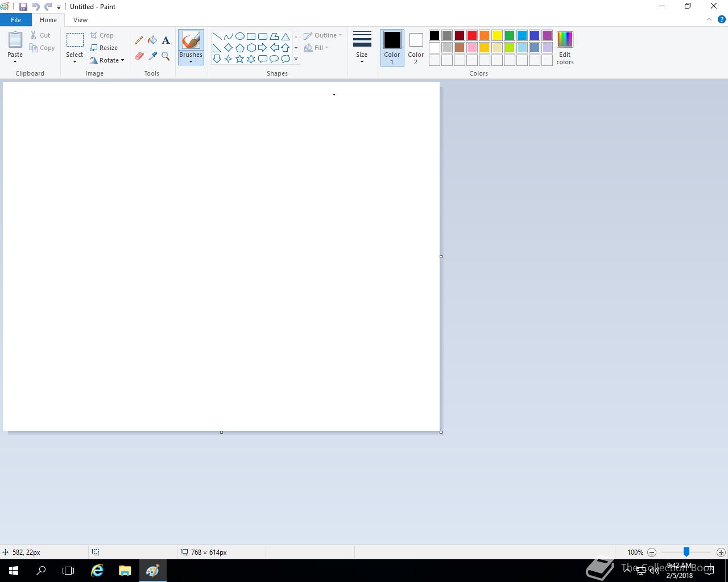Click the zoom in plus button
728x582 pixels.
721,552
